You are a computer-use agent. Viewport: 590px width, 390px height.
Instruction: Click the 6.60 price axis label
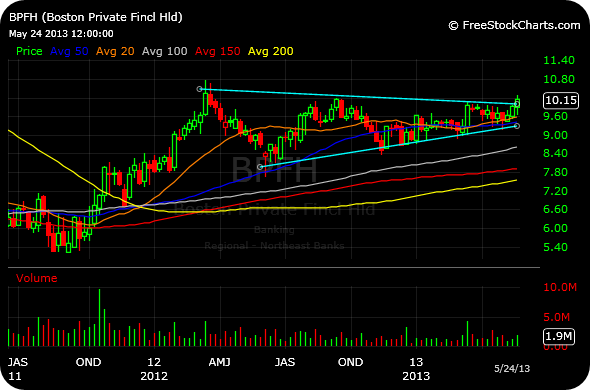555,209
